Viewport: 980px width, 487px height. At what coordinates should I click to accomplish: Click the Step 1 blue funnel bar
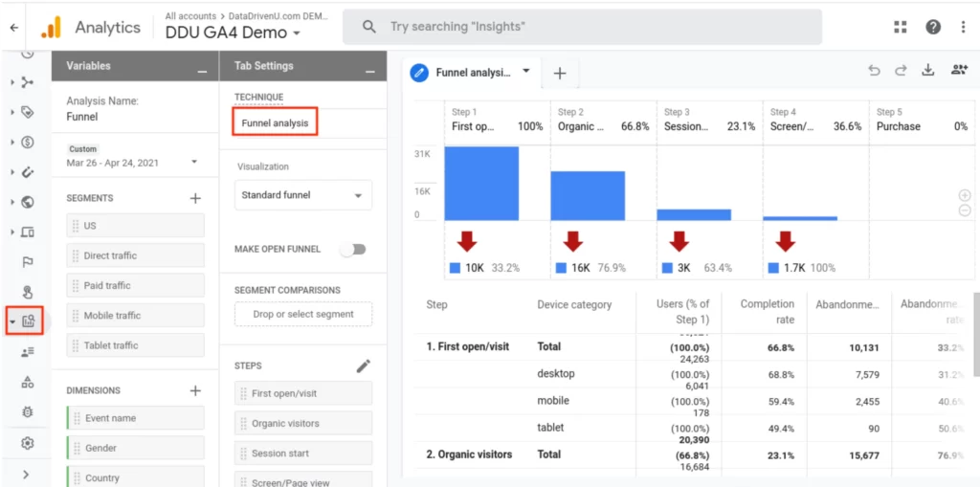click(x=481, y=184)
